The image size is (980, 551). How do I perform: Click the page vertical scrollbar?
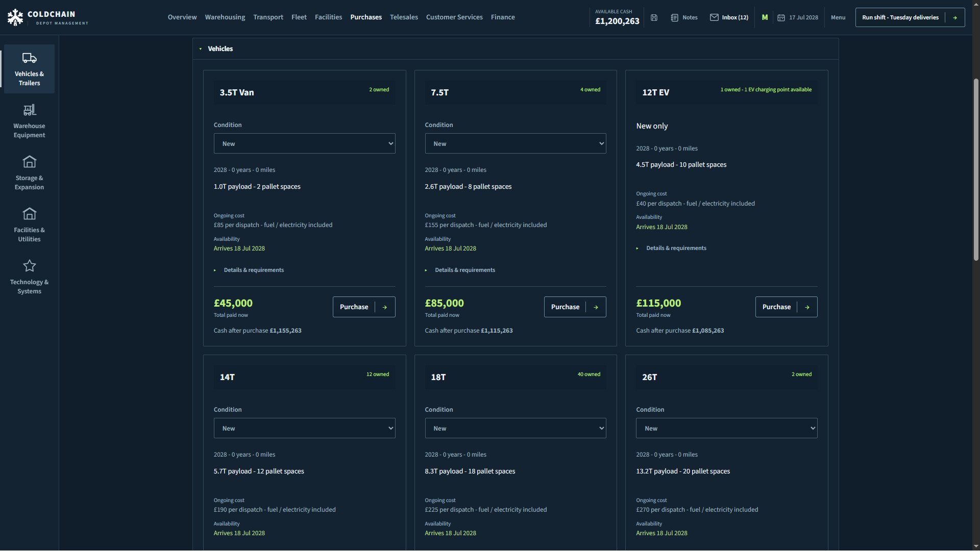[976, 169]
